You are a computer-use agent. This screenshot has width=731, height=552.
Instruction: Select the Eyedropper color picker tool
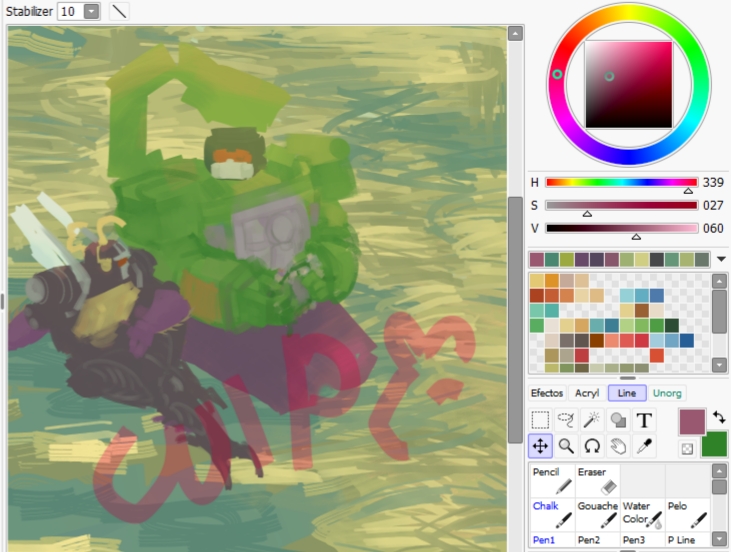point(644,446)
